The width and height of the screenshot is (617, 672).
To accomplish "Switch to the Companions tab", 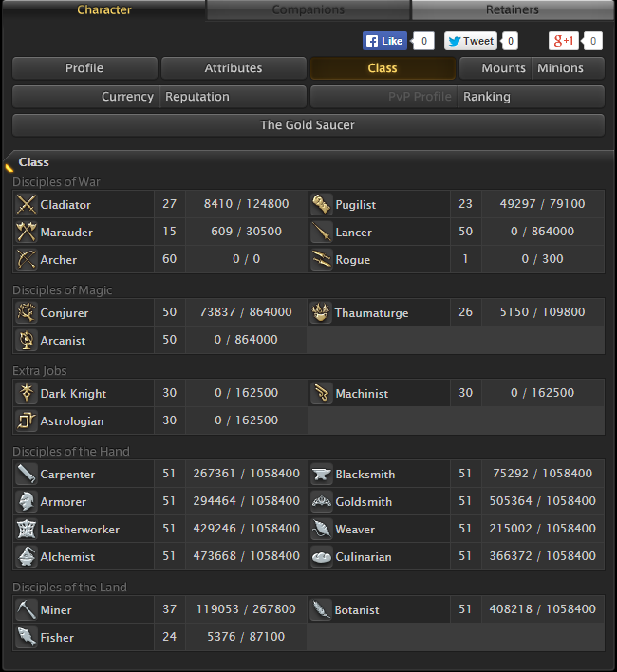I will (x=308, y=9).
